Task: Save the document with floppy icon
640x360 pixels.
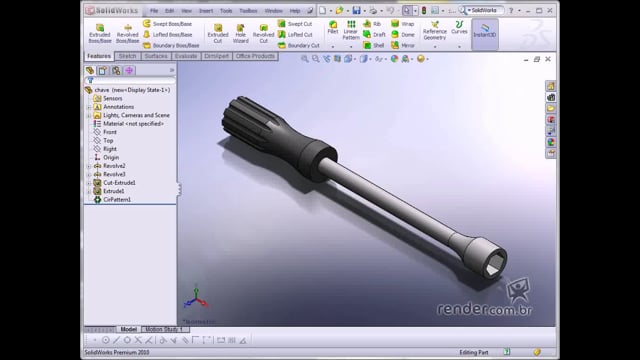Action: click(356, 11)
